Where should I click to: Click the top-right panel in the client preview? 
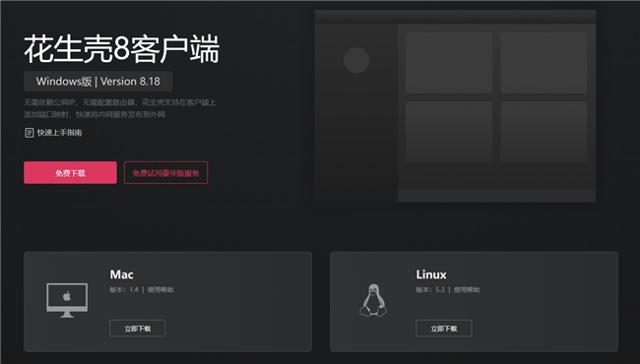544,63
